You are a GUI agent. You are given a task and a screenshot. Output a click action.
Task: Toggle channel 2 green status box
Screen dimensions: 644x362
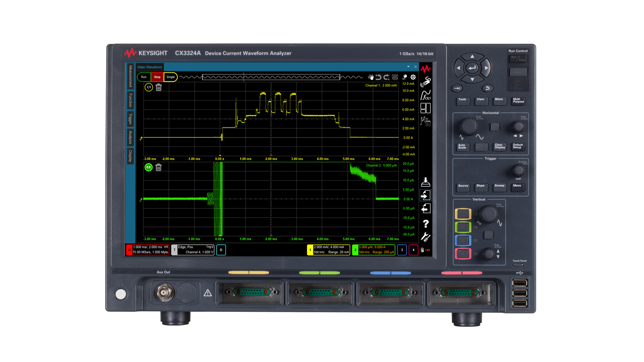click(x=374, y=250)
